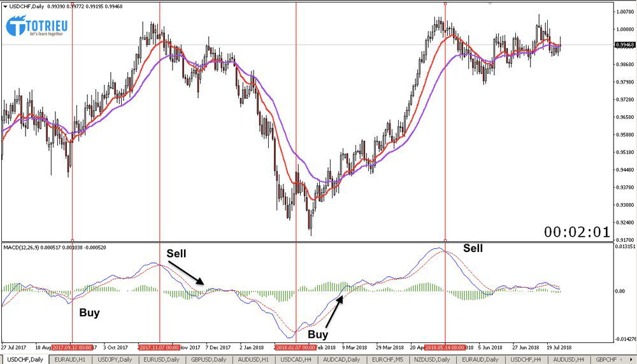Click the 00:02:01 timer text

pyautogui.click(x=576, y=232)
